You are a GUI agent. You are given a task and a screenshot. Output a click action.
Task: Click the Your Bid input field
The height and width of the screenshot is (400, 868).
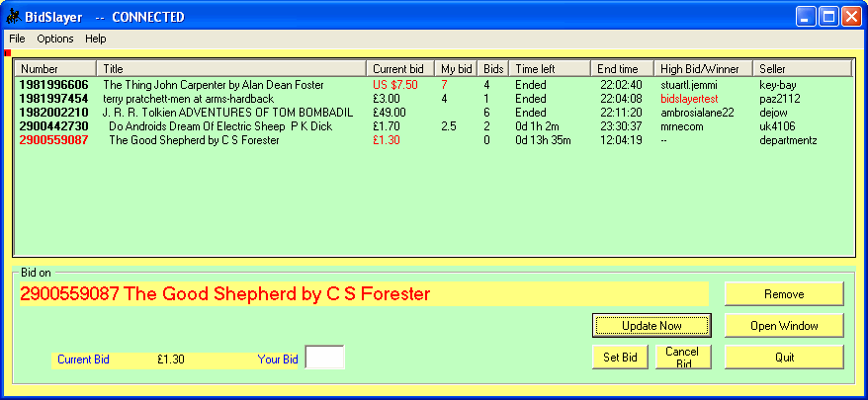[325, 357]
